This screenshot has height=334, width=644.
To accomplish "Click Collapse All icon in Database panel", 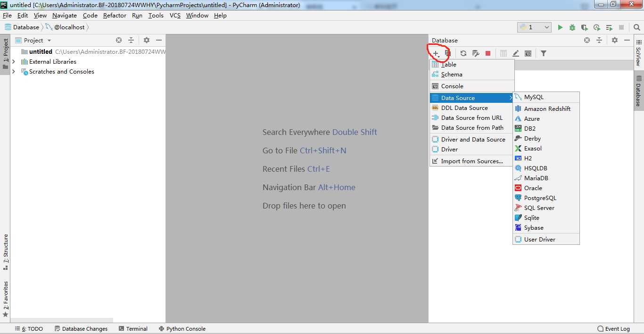I will (599, 40).
